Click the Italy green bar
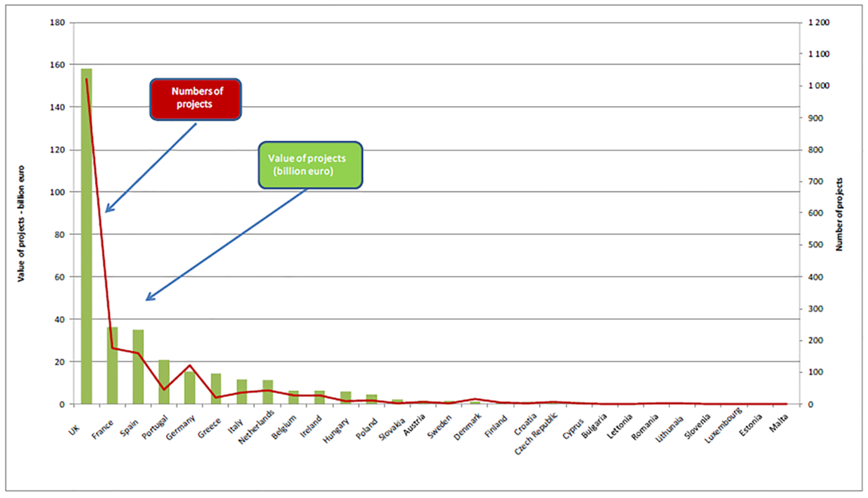The height and width of the screenshot is (498, 868). tap(242, 391)
